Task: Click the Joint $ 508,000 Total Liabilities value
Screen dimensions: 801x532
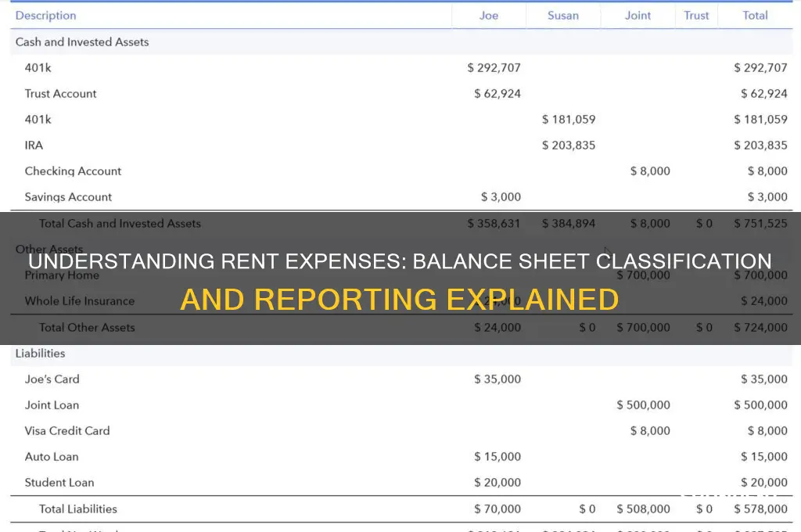Action: tap(643, 509)
